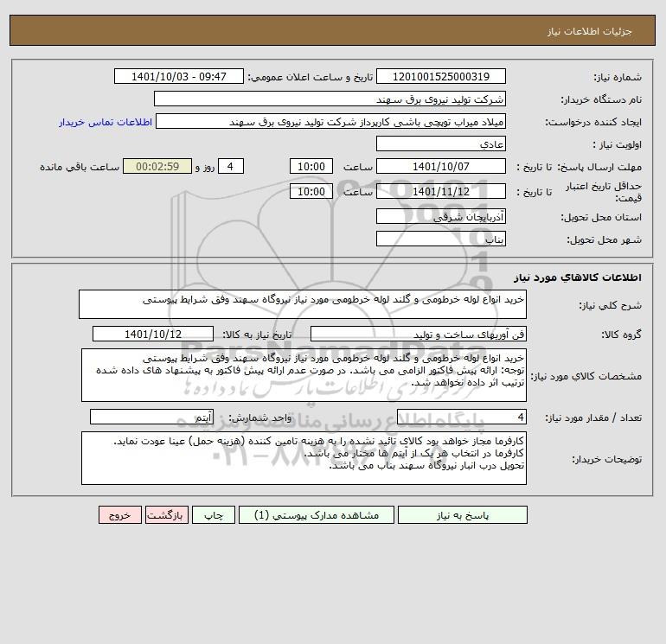Click response deadline time 10:00 field

(x=311, y=167)
